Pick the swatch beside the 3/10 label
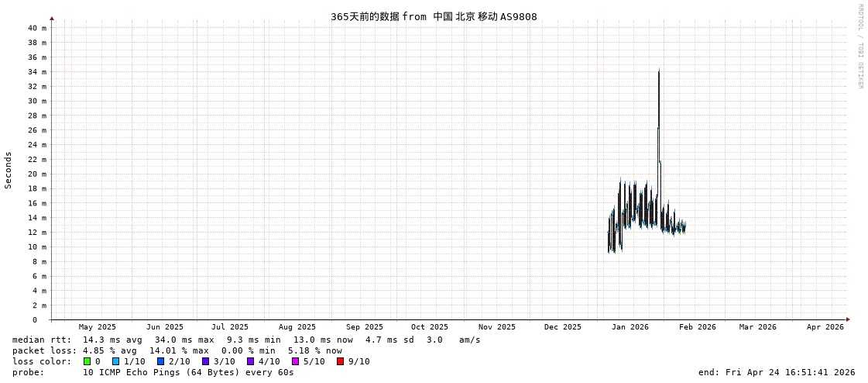Viewport: 868px width, 383px height. (x=205, y=361)
